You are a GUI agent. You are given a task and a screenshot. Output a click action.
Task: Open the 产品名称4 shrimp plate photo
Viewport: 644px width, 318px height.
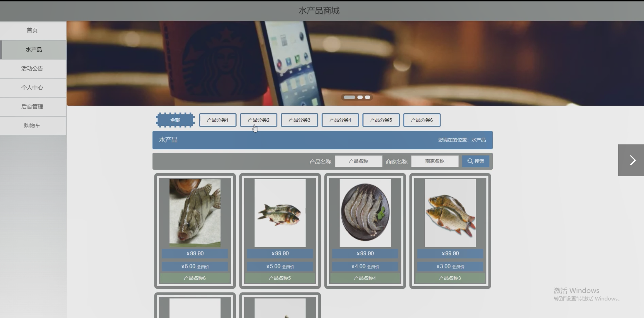365,213
